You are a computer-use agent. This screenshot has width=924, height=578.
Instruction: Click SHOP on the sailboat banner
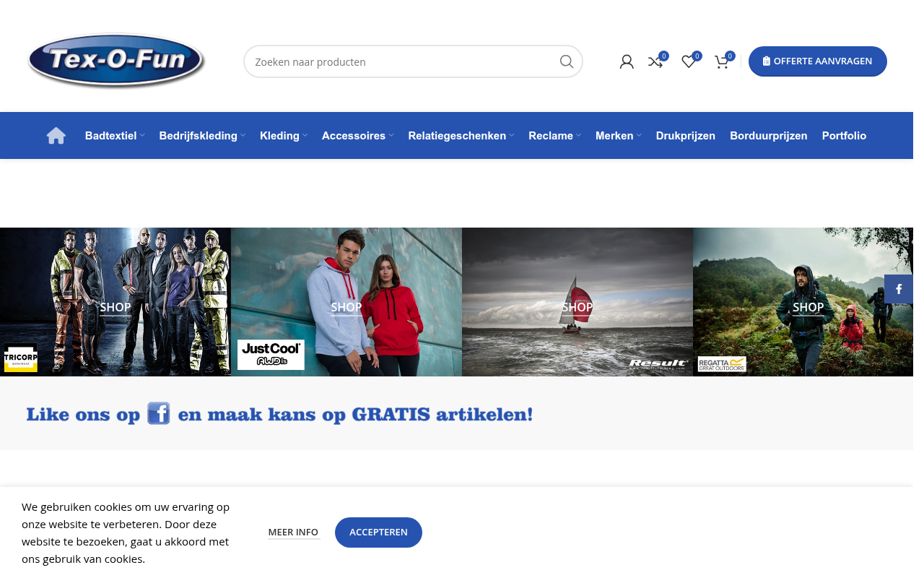tap(577, 308)
